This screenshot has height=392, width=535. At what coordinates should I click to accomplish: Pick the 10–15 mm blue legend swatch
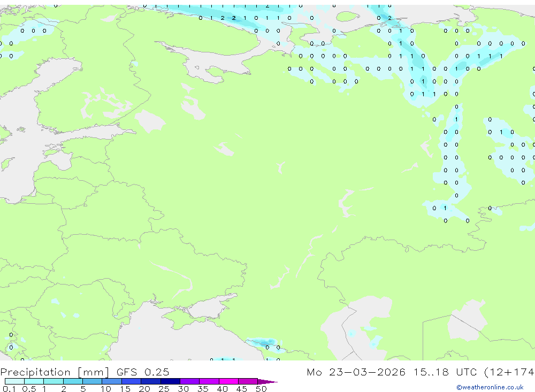[112, 381]
